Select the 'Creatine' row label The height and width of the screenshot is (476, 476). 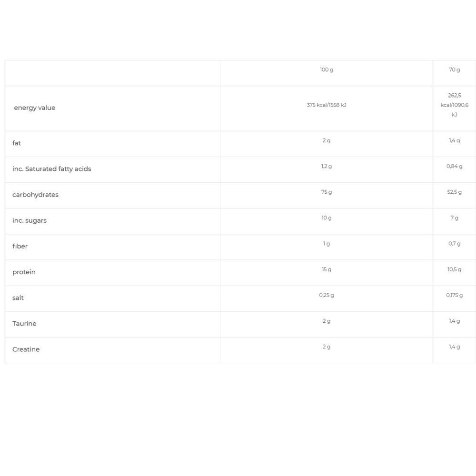[26, 349]
